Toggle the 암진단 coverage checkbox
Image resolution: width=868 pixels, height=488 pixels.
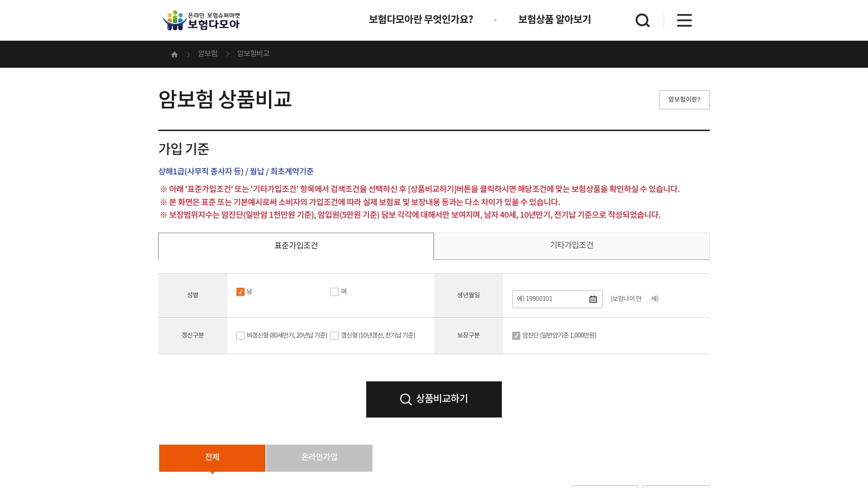point(516,336)
